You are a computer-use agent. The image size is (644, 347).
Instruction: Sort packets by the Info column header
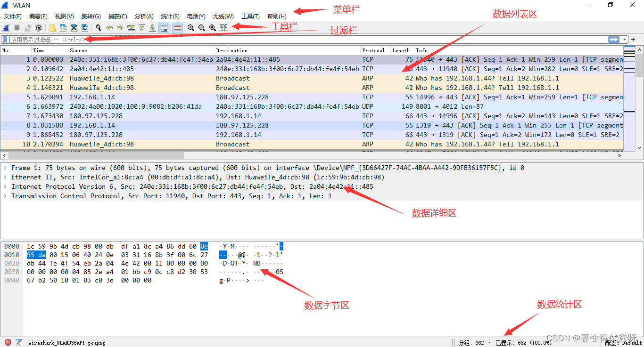519,50
